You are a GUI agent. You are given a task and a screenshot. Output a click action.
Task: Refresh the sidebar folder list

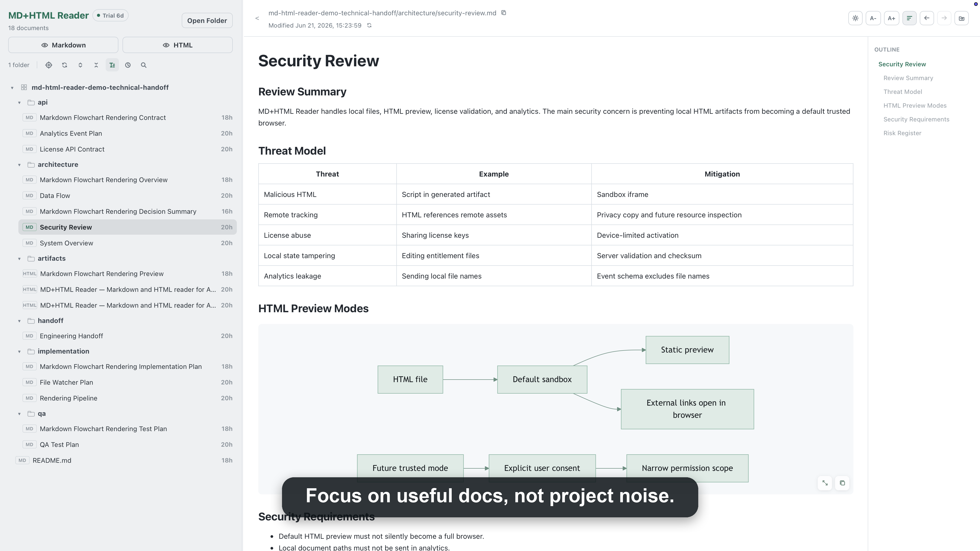[x=65, y=65]
